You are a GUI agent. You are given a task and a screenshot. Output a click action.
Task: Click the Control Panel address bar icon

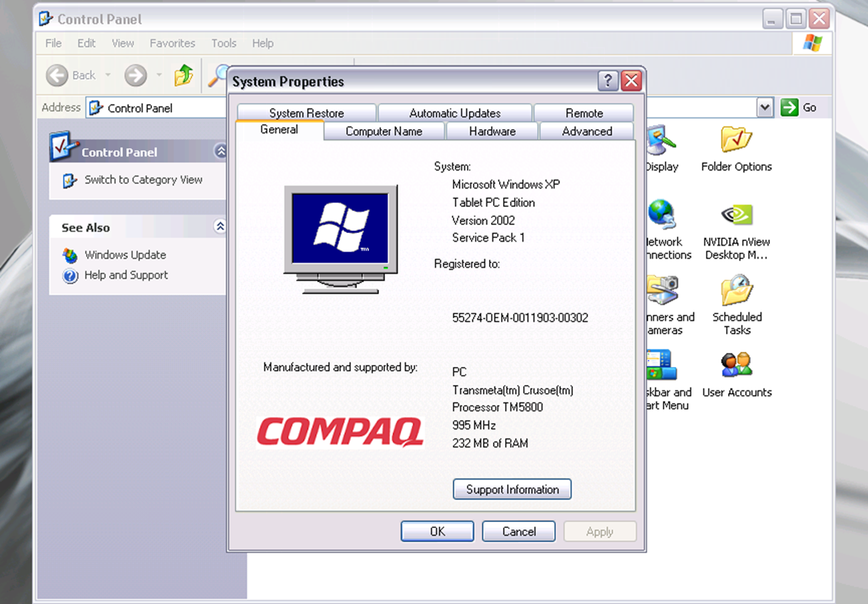[x=97, y=108]
